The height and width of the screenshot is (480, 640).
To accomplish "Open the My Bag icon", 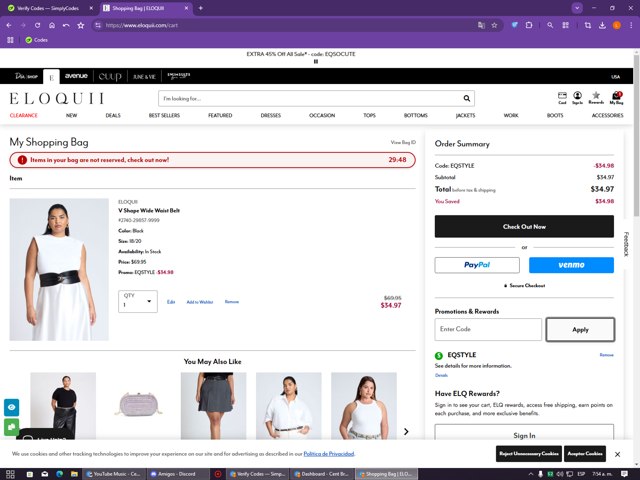I will click(x=616, y=98).
